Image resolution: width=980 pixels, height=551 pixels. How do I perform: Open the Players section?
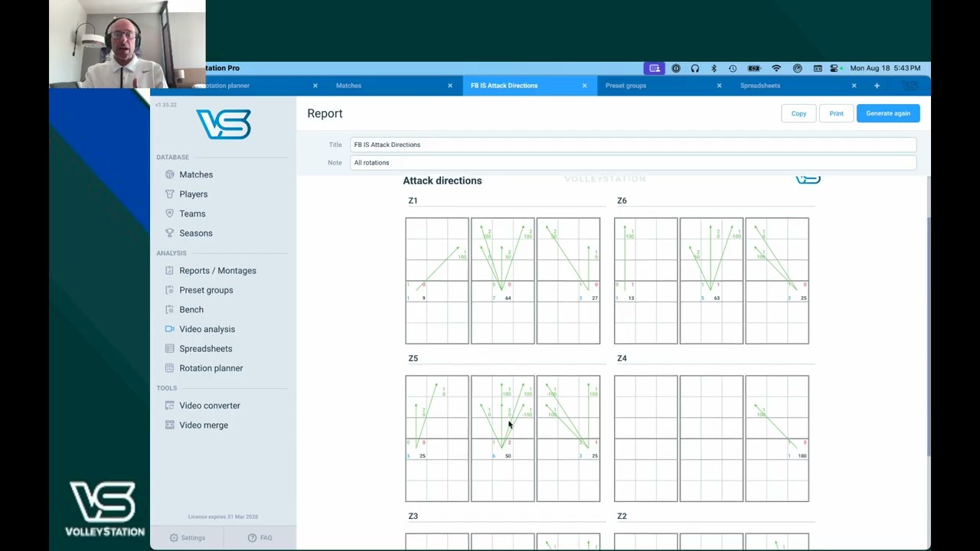click(x=193, y=194)
